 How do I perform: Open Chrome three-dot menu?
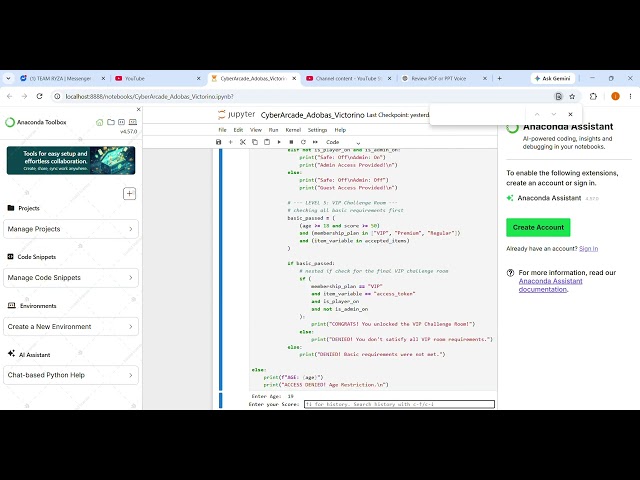click(x=630, y=96)
